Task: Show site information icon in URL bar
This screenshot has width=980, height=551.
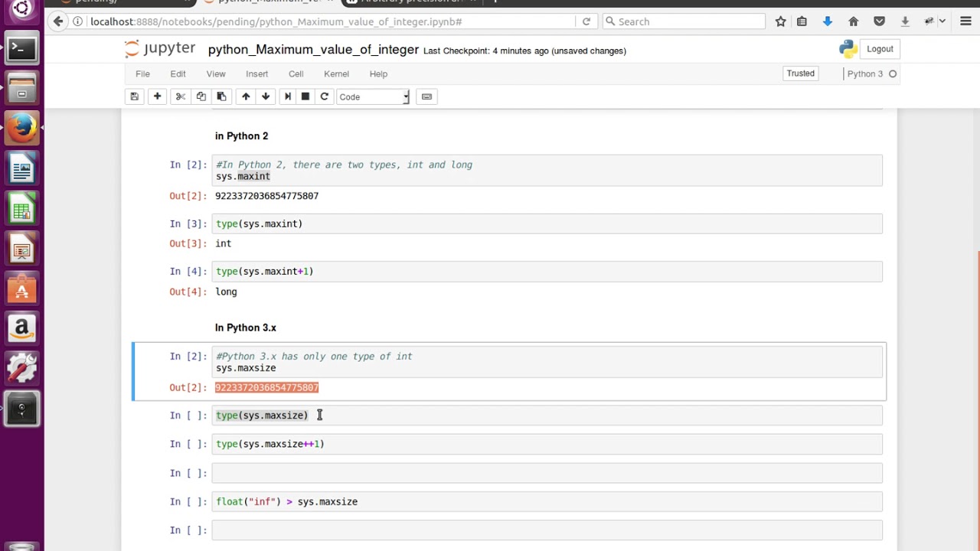Action: click(78, 21)
